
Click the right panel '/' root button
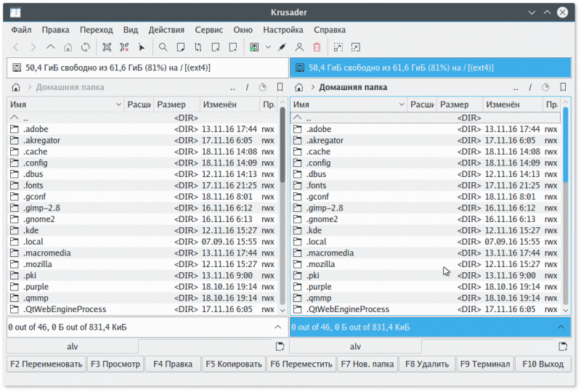[x=530, y=87]
